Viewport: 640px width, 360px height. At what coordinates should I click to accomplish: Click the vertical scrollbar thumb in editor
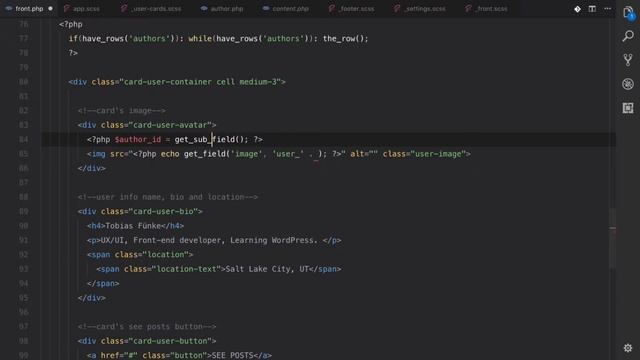(x=612, y=239)
